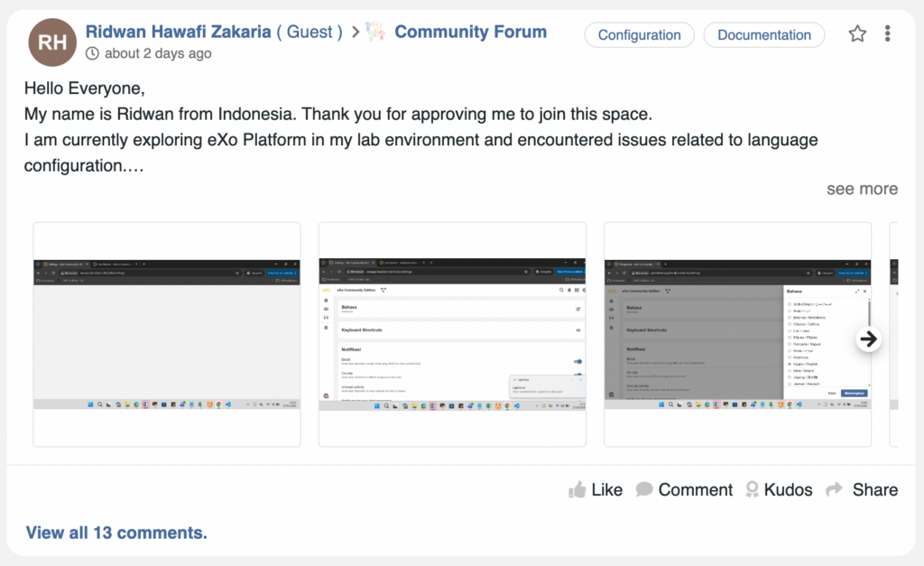Expand post text with see more

pos(862,189)
